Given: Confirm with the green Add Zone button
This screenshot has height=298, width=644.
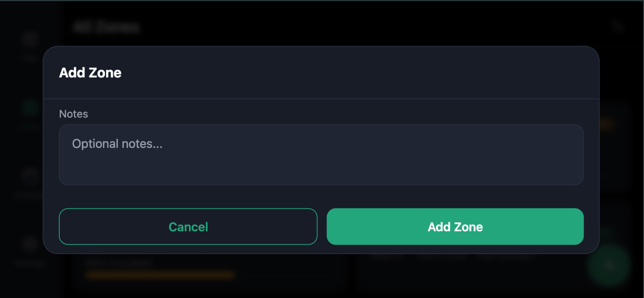Looking at the screenshot, I should tap(455, 226).
